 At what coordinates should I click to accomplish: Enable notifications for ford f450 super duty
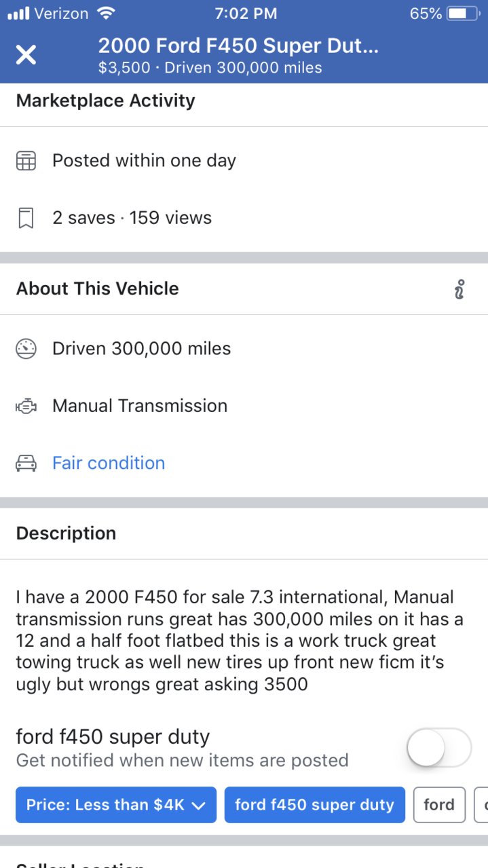439,749
